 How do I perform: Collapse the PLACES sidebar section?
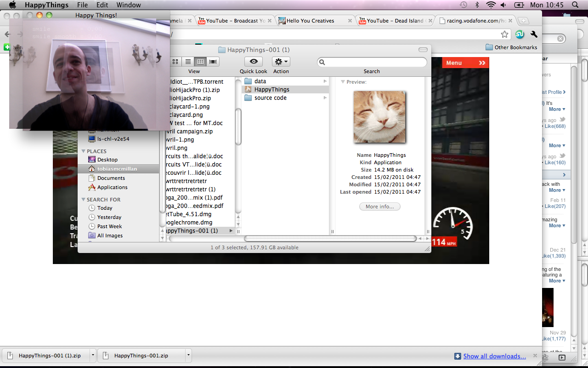(x=84, y=151)
